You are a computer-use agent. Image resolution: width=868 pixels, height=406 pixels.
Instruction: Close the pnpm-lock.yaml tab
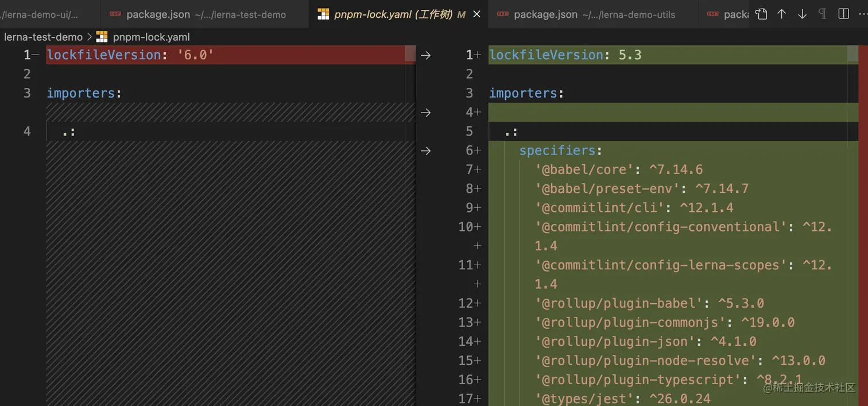(476, 14)
